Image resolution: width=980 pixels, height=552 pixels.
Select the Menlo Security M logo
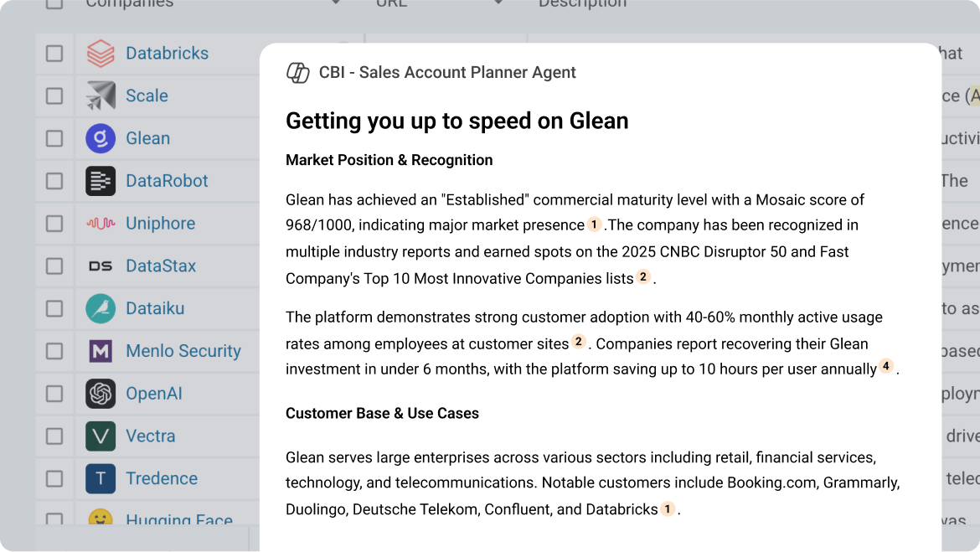[x=101, y=351]
